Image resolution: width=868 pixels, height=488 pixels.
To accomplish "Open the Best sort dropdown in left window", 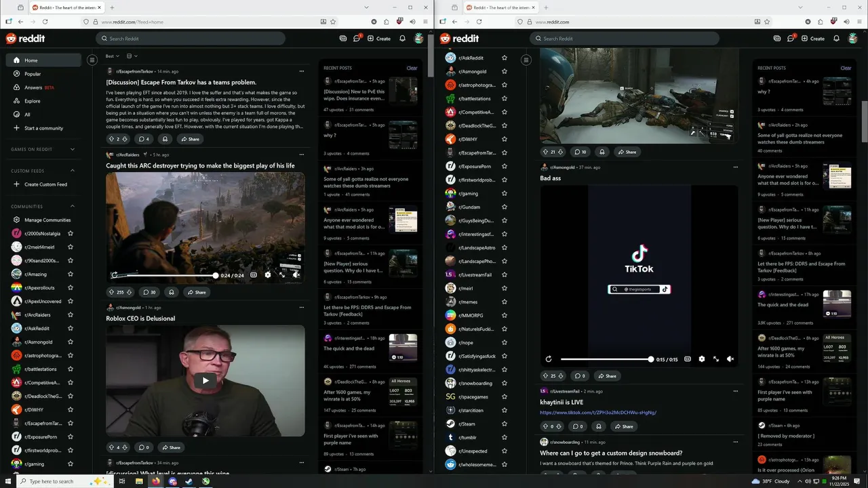I will click(113, 56).
